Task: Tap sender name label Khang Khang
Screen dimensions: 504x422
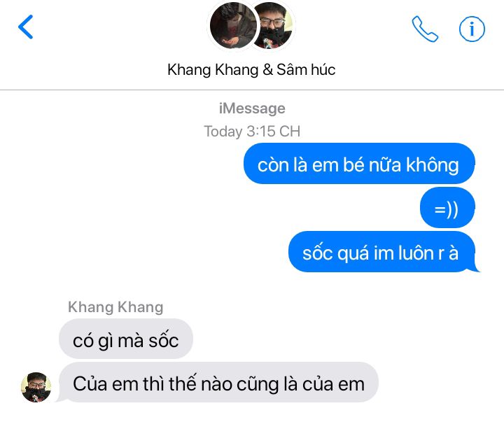Action: pos(115,307)
